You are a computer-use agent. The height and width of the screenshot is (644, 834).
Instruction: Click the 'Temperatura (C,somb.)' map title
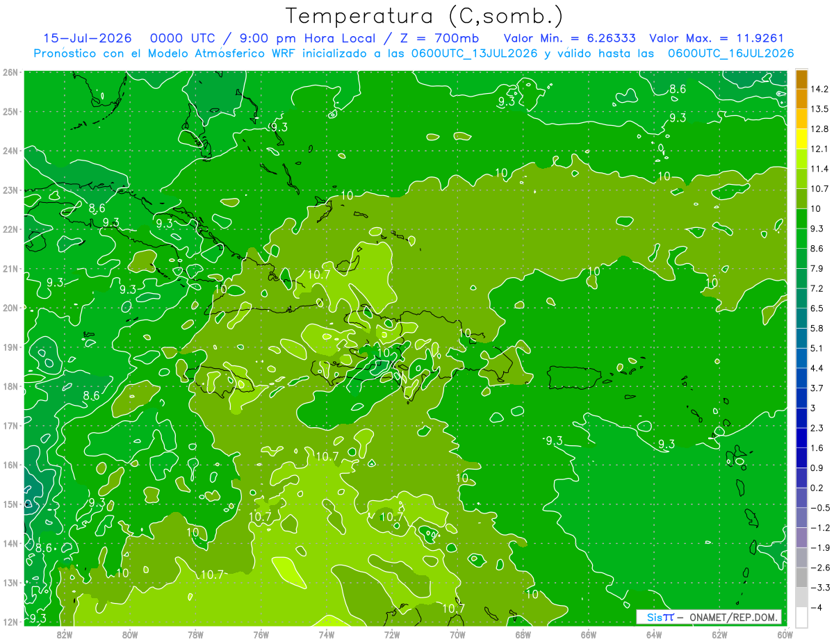(x=424, y=16)
